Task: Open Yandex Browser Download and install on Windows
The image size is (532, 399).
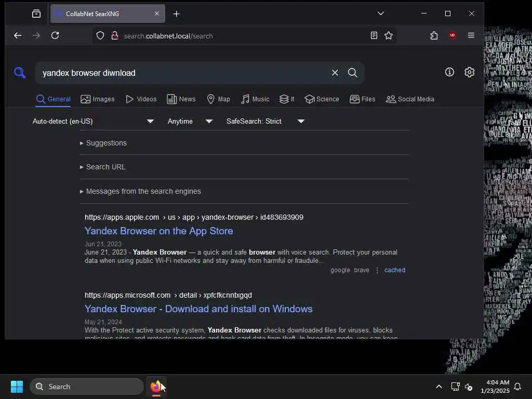Action: [x=198, y=309]
